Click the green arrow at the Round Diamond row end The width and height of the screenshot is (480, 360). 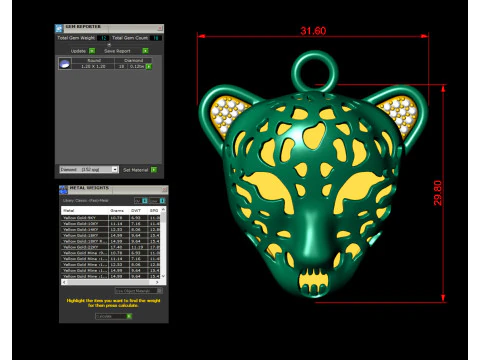[x=149, y=66]
